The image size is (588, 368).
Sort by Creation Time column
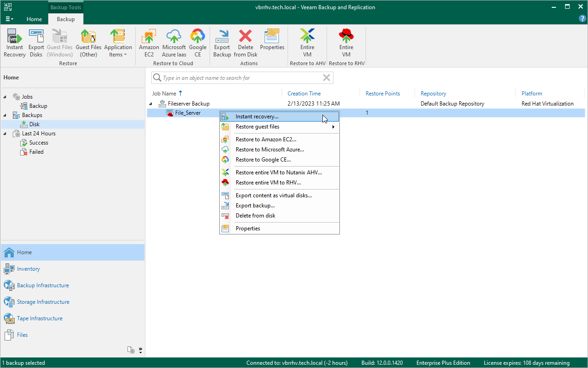coord(304,94)
